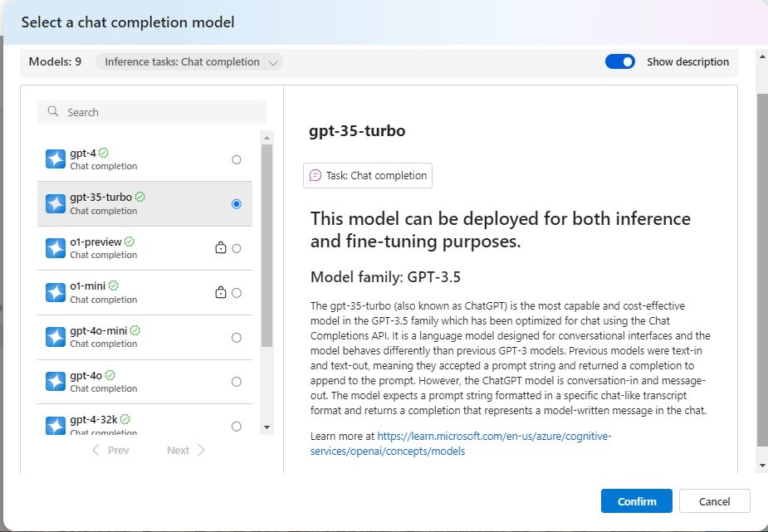Image resolution: width=768 pixels, height=532 pixels.
Task: Click the gpt-35-turbo model icon
Action: pos(56,203)
